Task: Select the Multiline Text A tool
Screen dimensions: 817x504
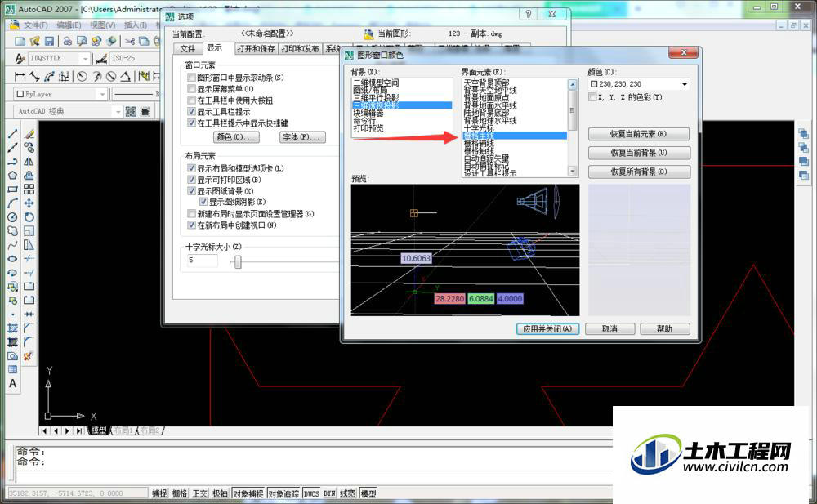Action: pyautogui.click(x=12, y=384)
